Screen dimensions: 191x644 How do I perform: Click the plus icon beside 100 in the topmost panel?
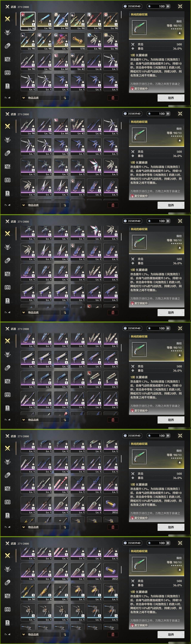pyautogui.click(x=168, y=6)
